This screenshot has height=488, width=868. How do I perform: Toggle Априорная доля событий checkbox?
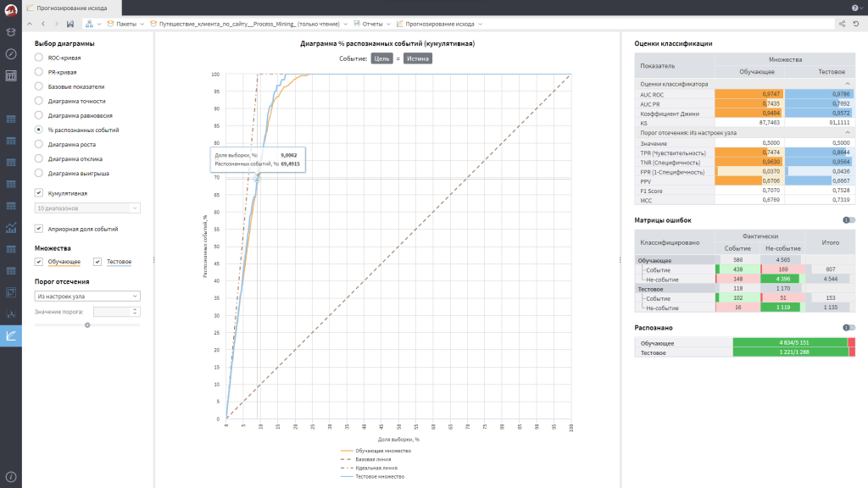[39, 228]
